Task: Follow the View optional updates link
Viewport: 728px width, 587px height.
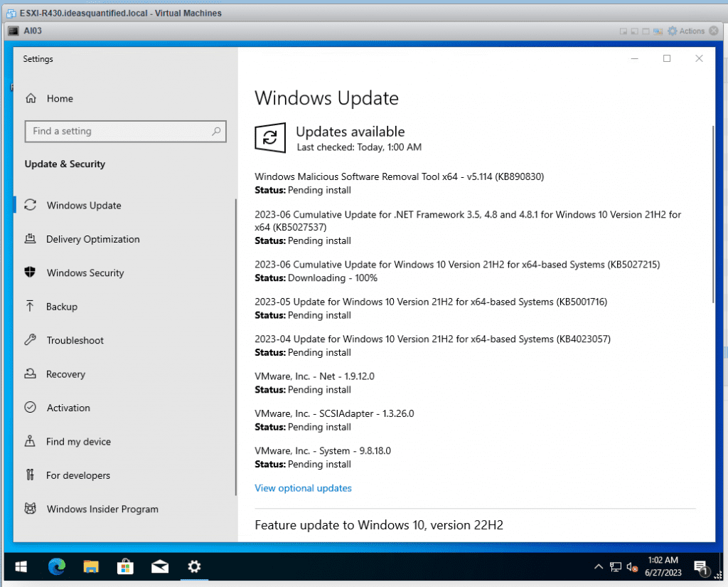Action: (303, 488)
